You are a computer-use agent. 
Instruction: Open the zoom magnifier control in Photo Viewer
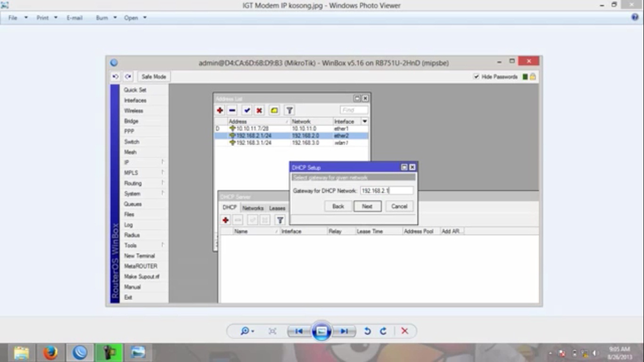(247, 331)
